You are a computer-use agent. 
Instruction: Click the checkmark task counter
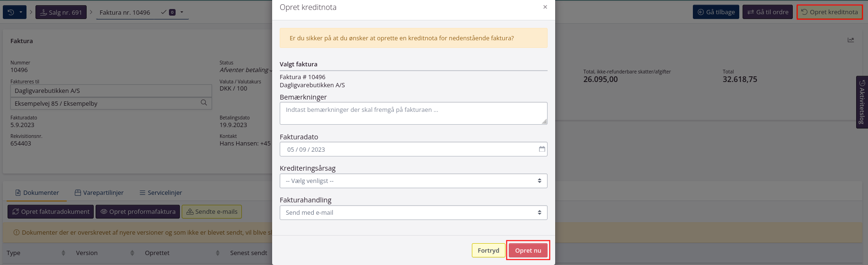coord(168,12)
